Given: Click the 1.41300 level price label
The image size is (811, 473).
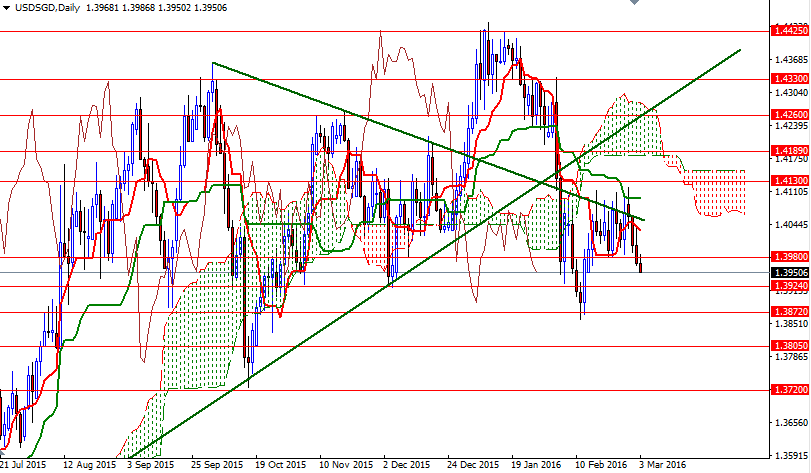Looking at the screenshot, I should click(x=790, y=181).
